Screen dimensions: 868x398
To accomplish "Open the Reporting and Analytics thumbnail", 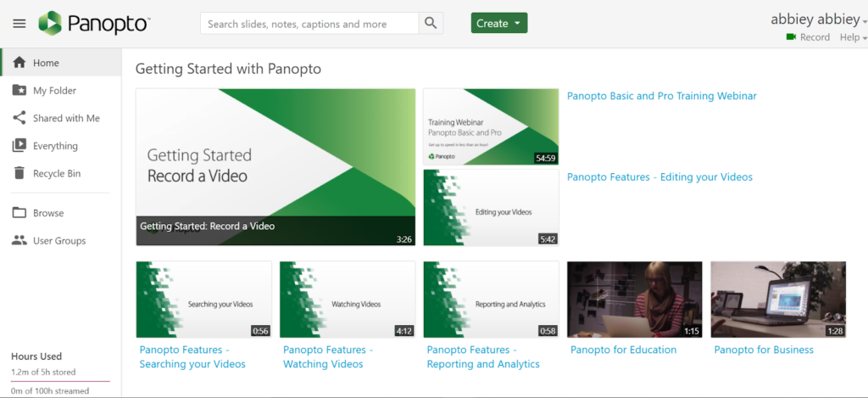I will [x=491, y=300].
